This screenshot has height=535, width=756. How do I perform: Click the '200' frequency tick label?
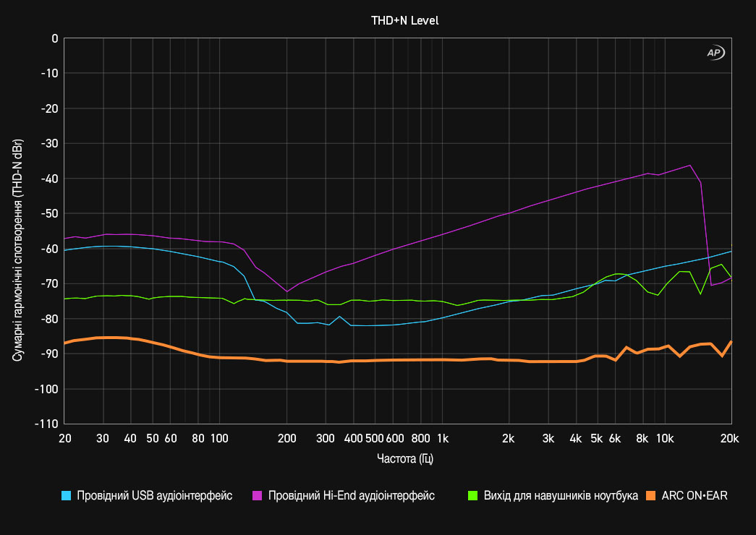click(x=287, y=438)
